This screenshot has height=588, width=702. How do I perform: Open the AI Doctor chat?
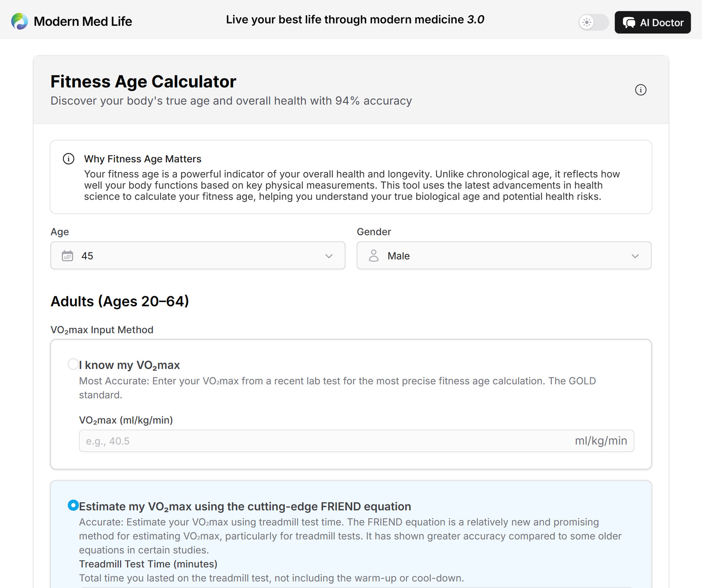pos(652,22)
